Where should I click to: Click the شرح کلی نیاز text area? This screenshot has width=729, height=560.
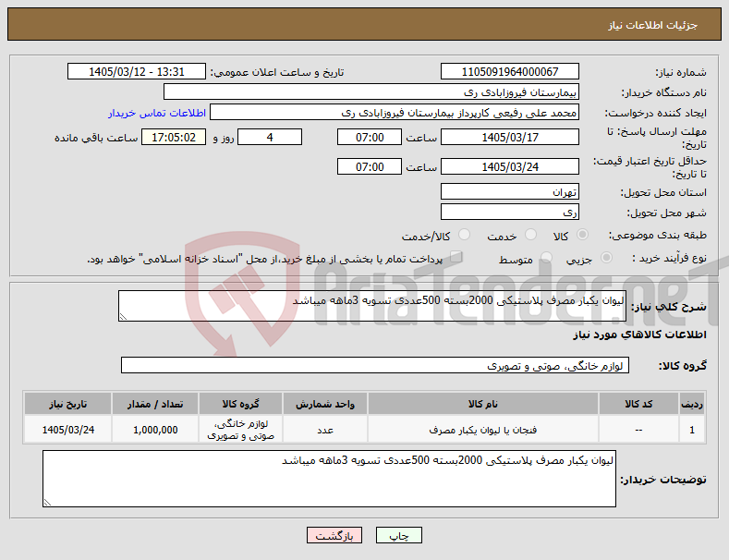[x=372, y=306]
